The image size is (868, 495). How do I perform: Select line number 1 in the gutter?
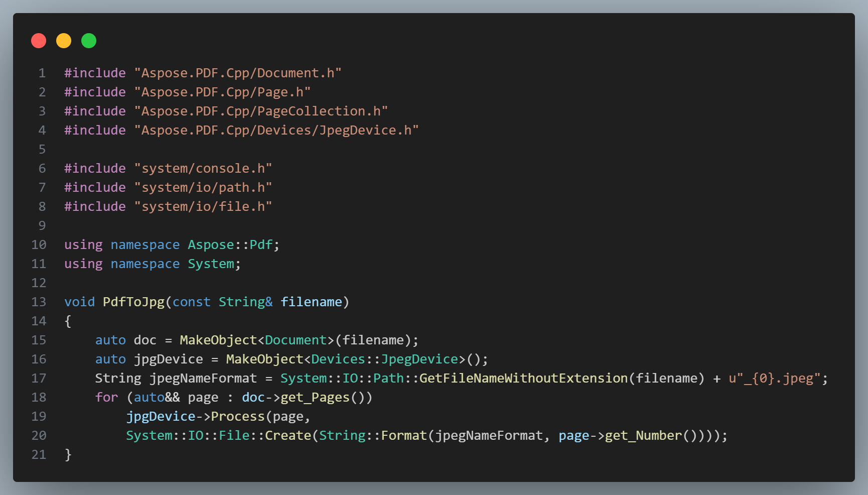click(42, 73)
